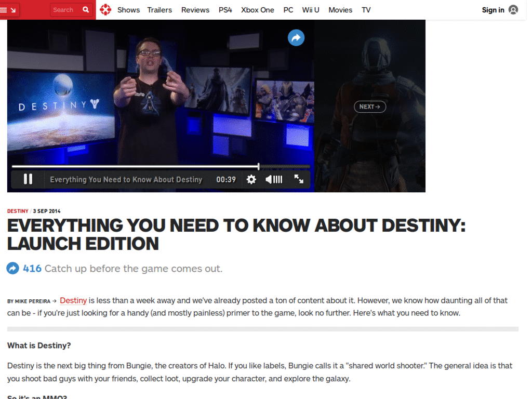Click Sign in
This screenshot has height=399, width=532.
tap(493, 9)
